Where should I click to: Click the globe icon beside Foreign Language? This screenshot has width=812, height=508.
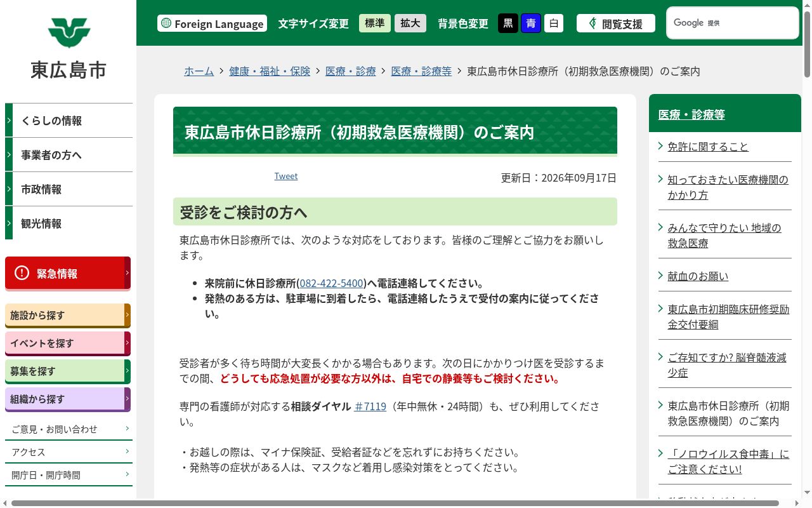[x=166, y=23]
